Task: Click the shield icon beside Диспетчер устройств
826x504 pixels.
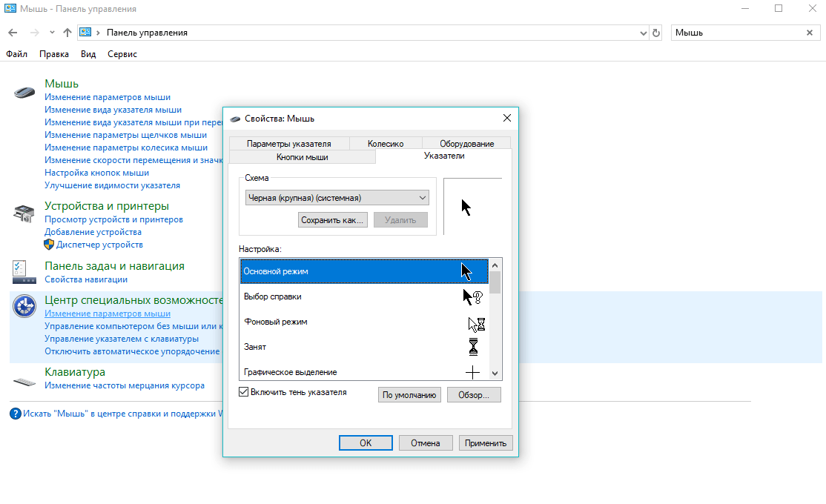Action: click(x=49, y=245)
